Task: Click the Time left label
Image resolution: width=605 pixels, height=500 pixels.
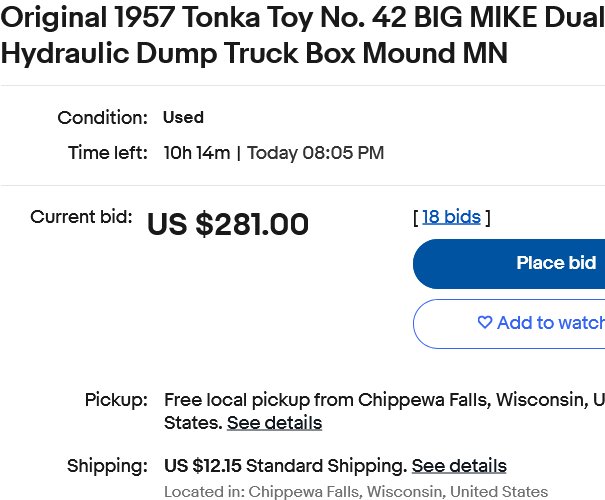Action: (x=108, y=153)
